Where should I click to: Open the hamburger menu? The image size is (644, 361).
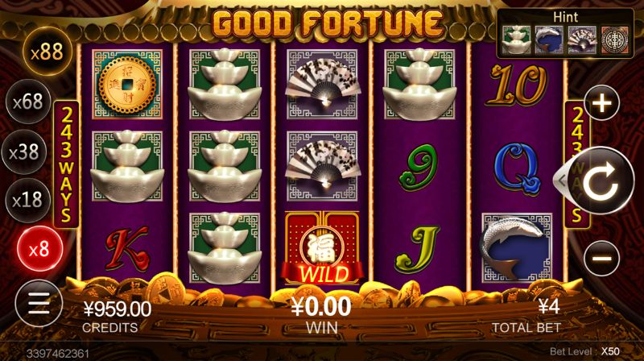click(39, 304)
